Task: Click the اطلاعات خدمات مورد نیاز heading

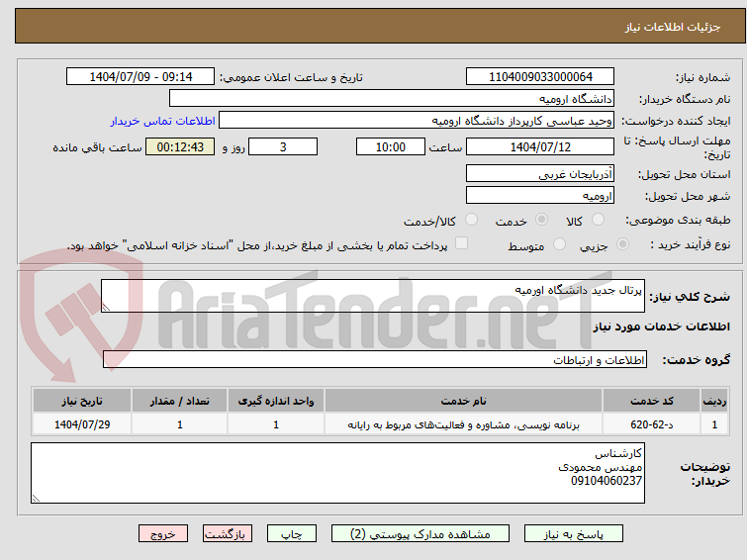Action: (661, 327)
